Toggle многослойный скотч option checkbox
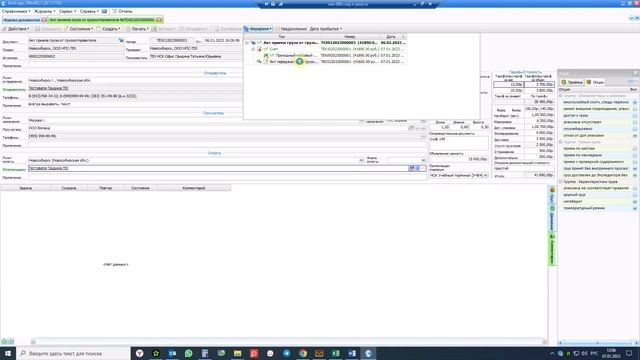 pyautogui.click(x=635, y=102)
